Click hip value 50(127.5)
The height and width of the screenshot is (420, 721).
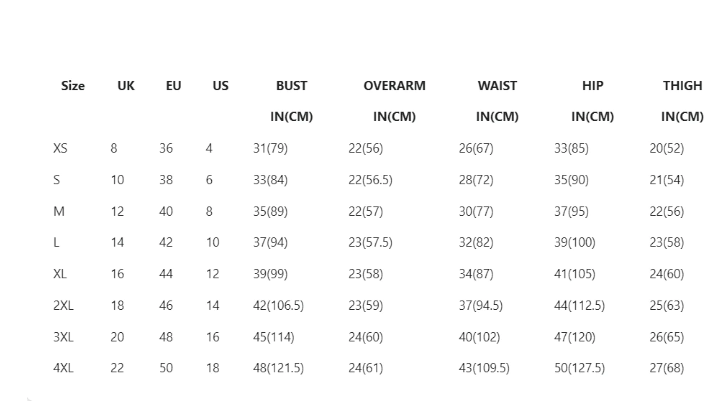point(579,368)
